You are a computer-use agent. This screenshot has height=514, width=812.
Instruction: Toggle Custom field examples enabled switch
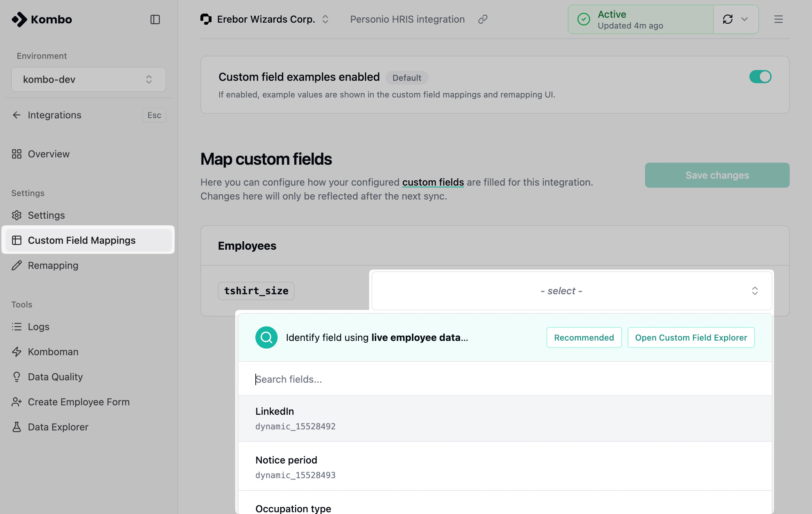point(760,77)
